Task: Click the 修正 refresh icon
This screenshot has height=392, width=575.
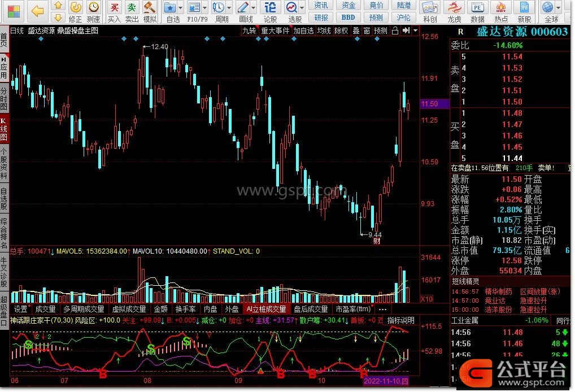Action: (x=76, y=7)
